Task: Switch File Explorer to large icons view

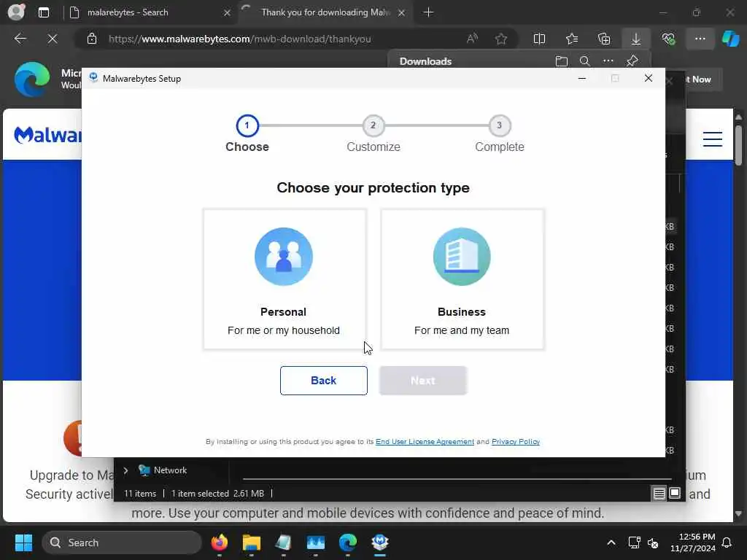Action: (675, 493)
